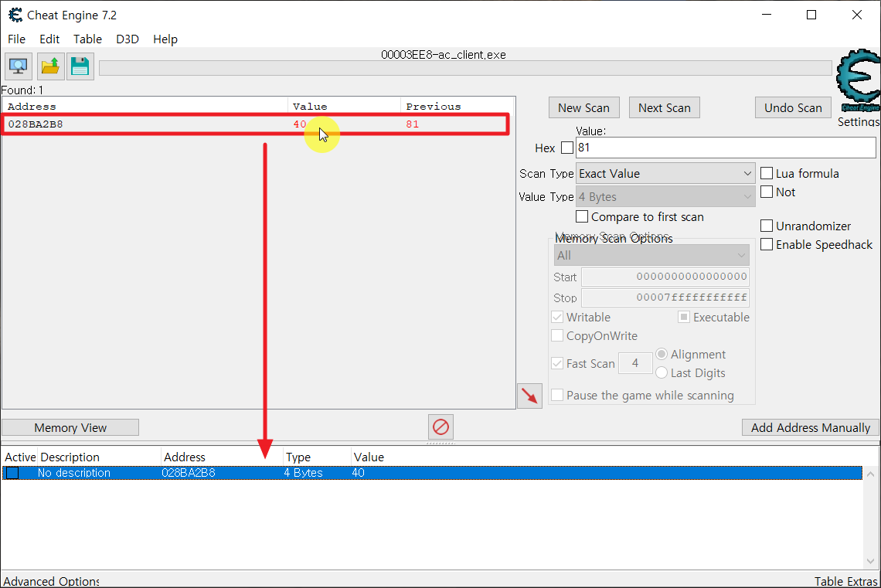Image resolution: width=881 pixels, height=588 pixels.
Task: Open Settings via Cheat Engine logo
Action: pos(858,80)
